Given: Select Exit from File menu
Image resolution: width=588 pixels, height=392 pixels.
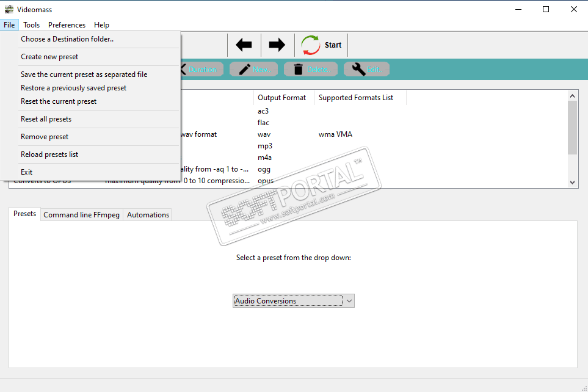Looking at the screenshot, I should [x=90, y=172].
